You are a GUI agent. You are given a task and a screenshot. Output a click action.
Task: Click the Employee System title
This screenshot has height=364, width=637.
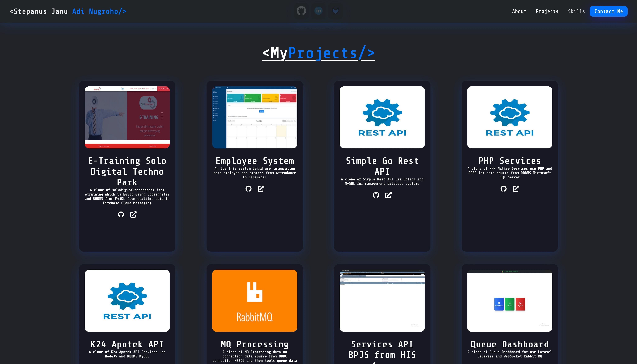(255, 161)
